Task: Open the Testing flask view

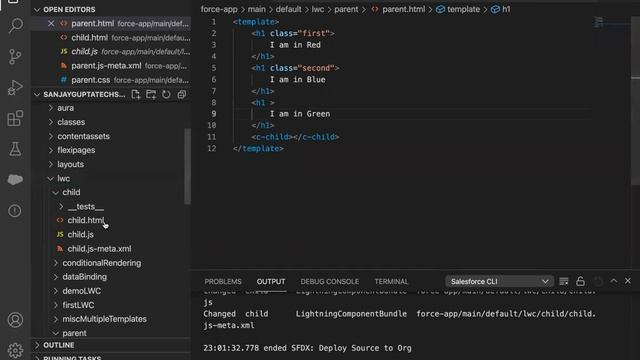Action: [x=15, y=149]
